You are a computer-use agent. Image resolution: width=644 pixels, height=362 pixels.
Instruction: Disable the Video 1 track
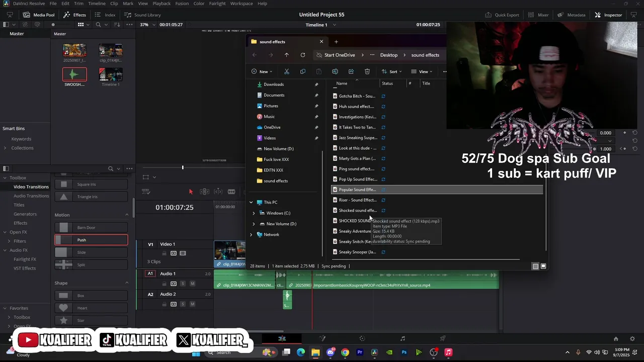click(183, 253)
